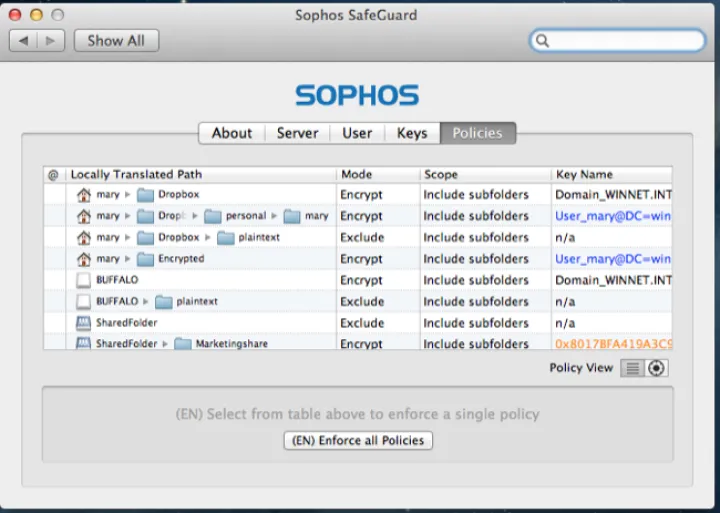Click the Encrypted folder icon

pyautogui.click(x=146, y=259)
